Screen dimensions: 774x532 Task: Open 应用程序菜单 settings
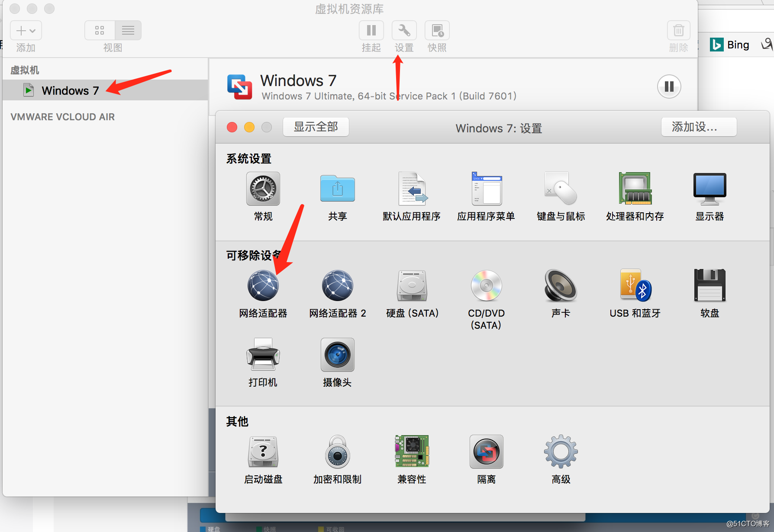(x=487, y=189)
